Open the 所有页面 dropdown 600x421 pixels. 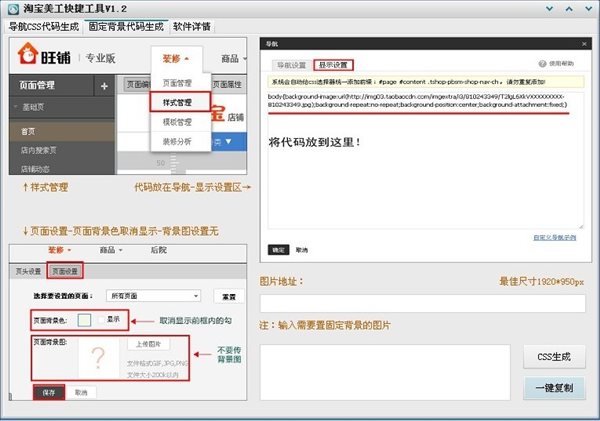tap(153, 296)
